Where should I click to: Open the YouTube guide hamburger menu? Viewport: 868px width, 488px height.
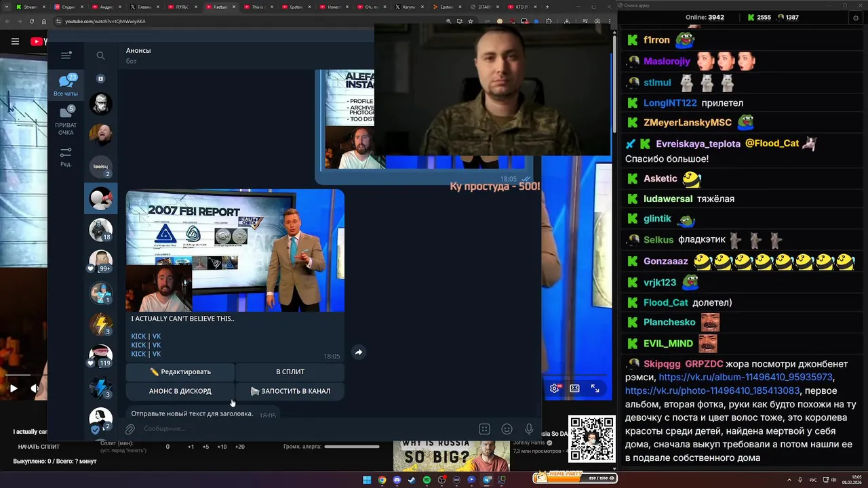pyautogui.click(x=15, y=41)
